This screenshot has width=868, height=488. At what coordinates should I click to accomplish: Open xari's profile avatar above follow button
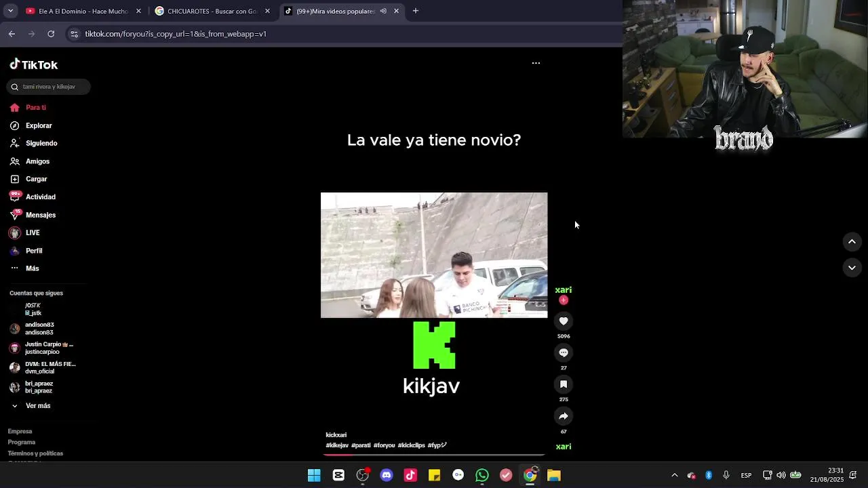[564, 290]
